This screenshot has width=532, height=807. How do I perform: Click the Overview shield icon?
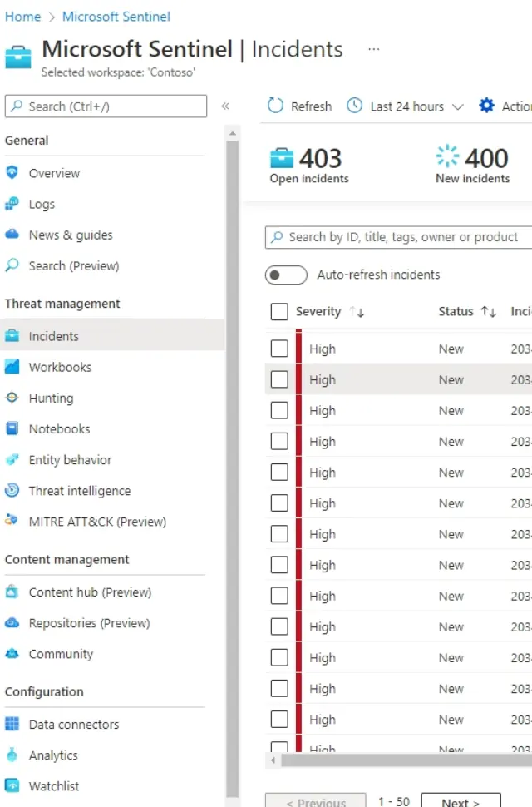pyautogui.click(x=12, y=172)
